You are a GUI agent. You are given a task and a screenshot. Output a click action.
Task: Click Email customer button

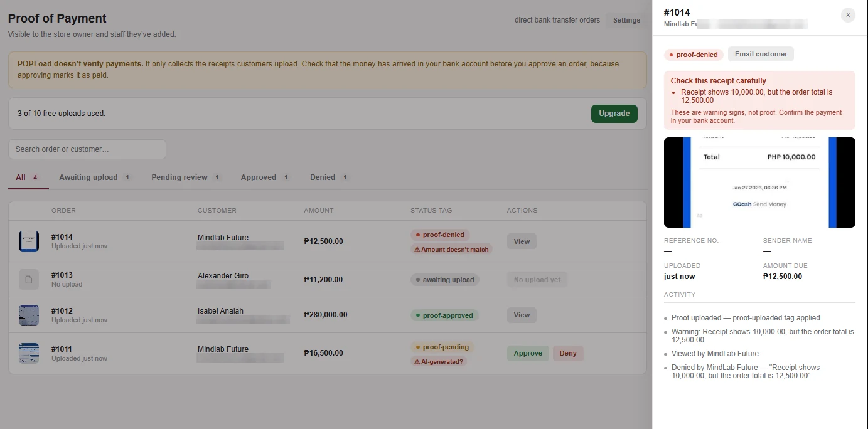pos(761,54)
